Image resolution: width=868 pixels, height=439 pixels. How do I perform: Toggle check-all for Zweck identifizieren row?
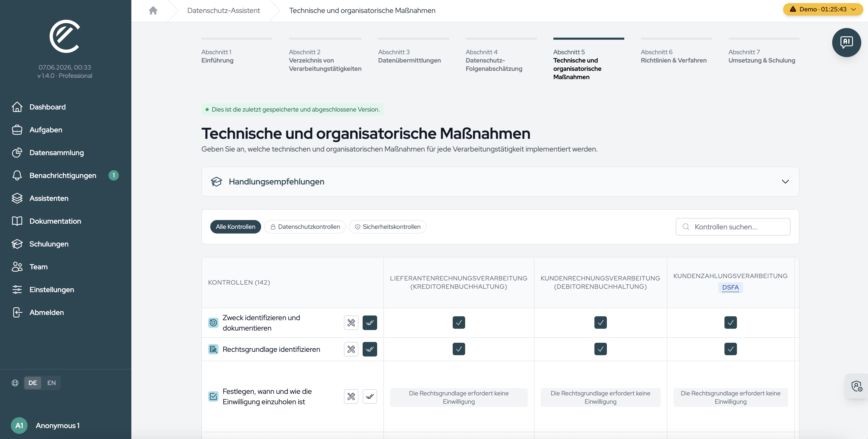pyautogui.click(x=370, y=323)
